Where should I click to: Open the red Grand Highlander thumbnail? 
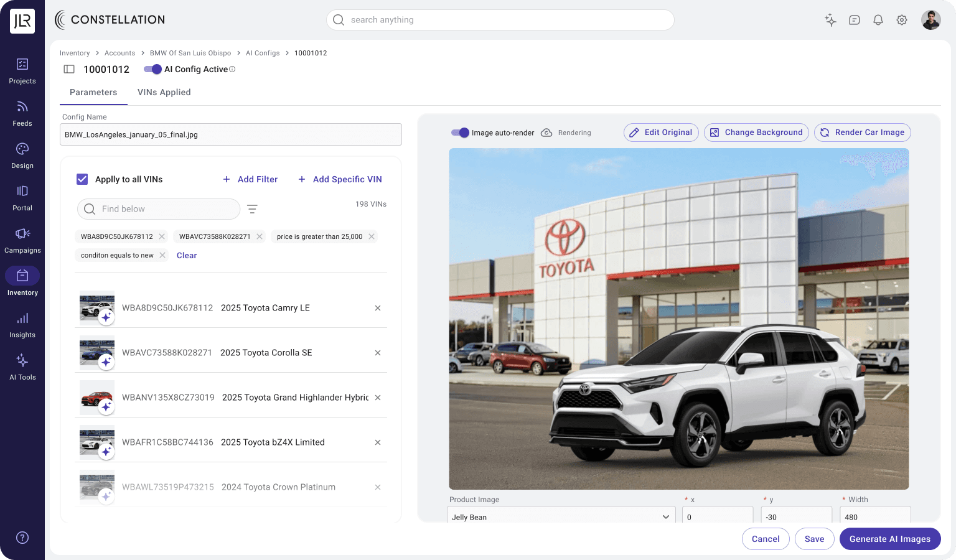97,398
